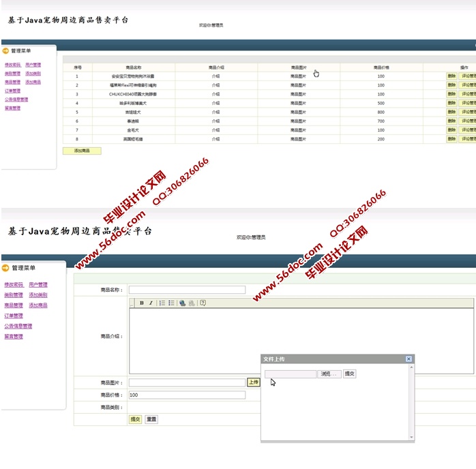Close the 文件上传 dialog with X
The width and height of the screenshot is (476, 469).
tap(408, 359)
